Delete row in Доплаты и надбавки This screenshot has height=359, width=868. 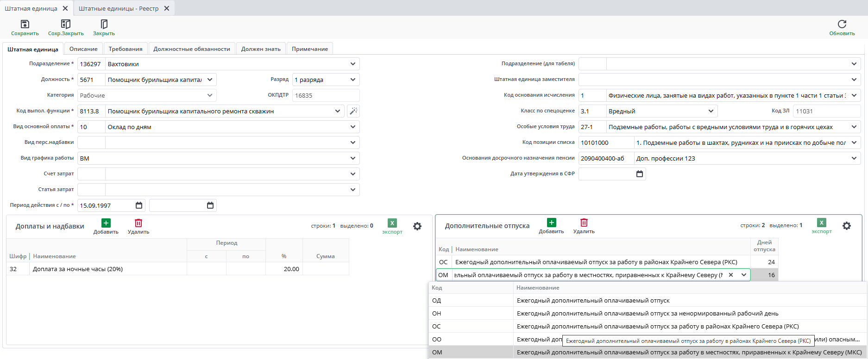(138, 226)
